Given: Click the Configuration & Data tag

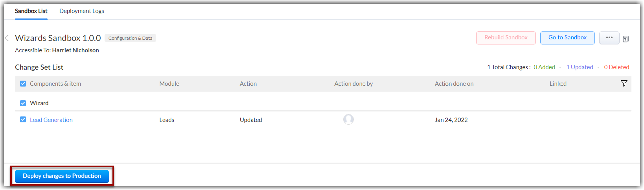Looking at the screenshot, I should click(x=130, y=38).
